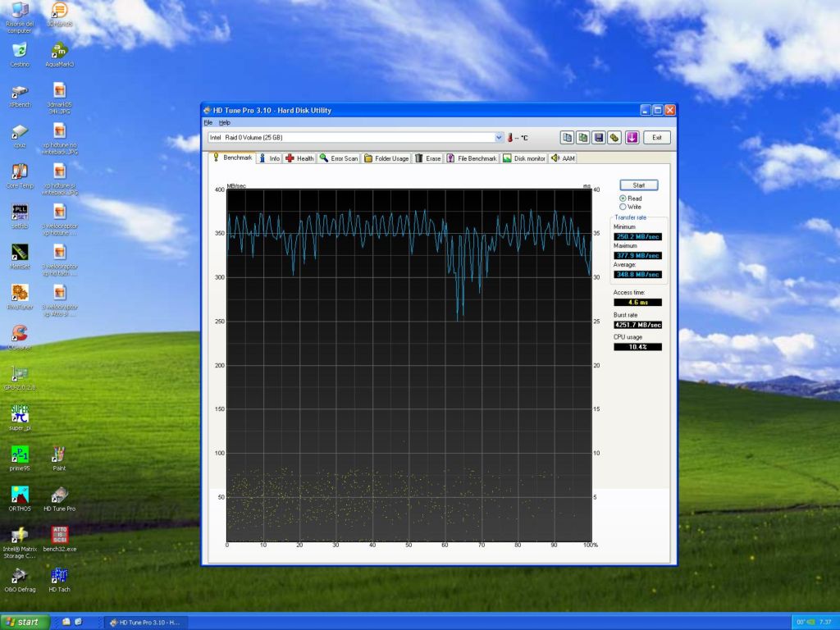
Task: Copy benchmark results as text to clipboard
Action: [567, 138]
